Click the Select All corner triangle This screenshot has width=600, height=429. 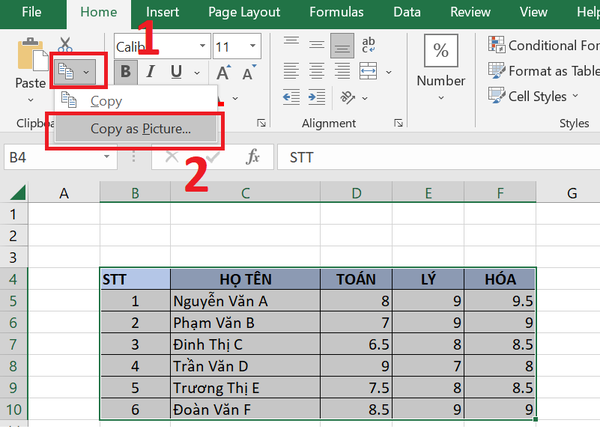(18, 192)
